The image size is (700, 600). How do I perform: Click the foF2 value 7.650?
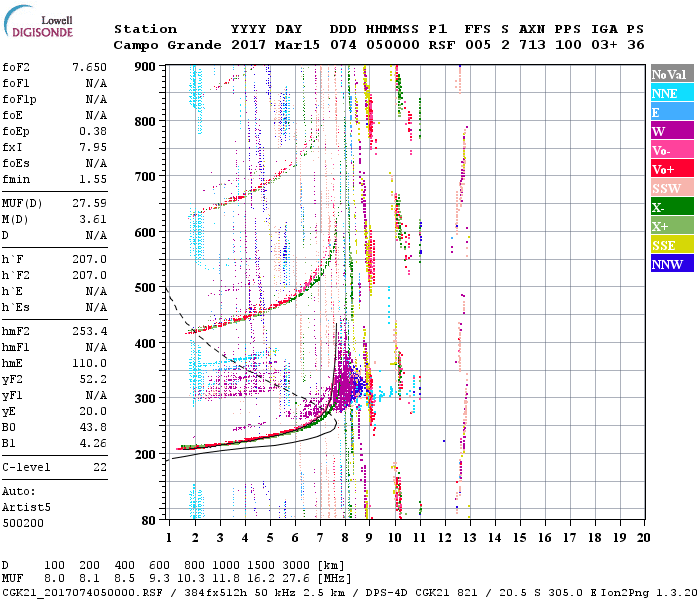pyautogui.click(x=89, y=67)
